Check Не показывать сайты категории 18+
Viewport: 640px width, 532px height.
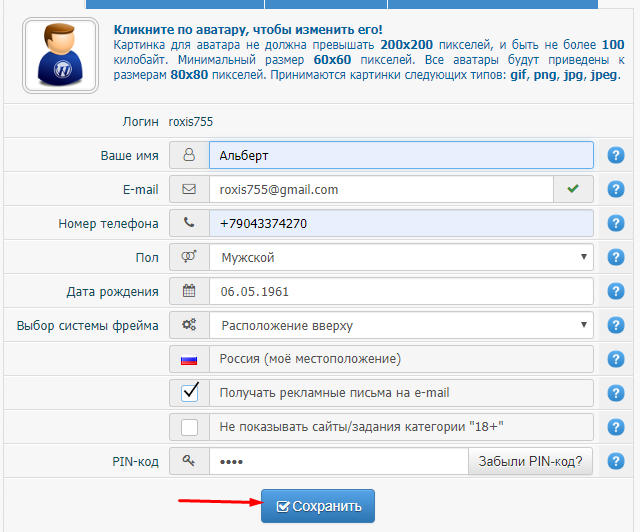pyautogui.click(x=189, y=427)
